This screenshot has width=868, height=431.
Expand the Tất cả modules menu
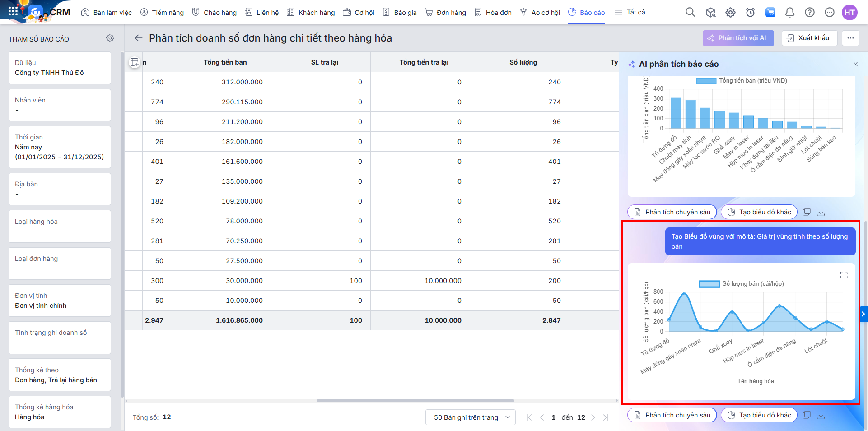click(x=630, y=13)
